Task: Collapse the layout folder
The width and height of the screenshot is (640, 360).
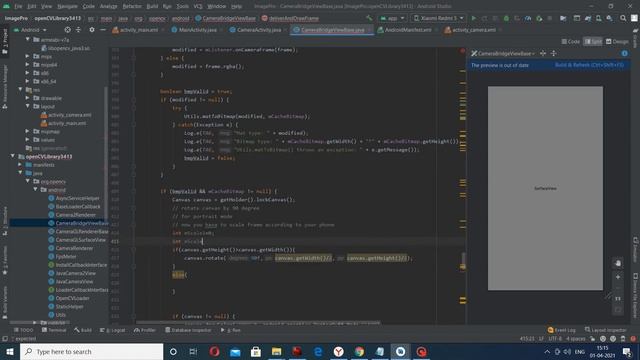Action: pos(28,106)
